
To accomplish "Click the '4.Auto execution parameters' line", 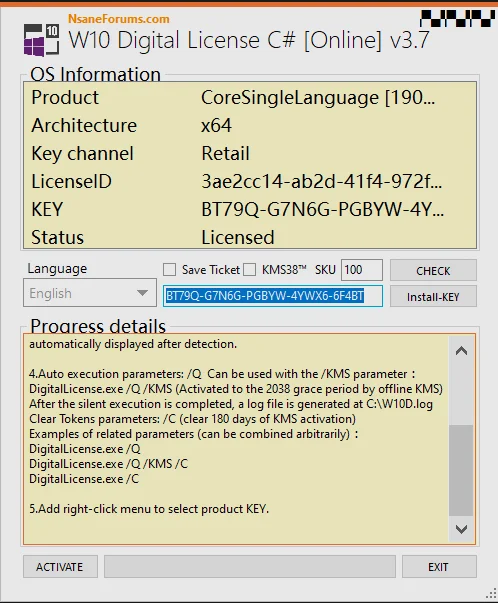I will click(222, 374).
